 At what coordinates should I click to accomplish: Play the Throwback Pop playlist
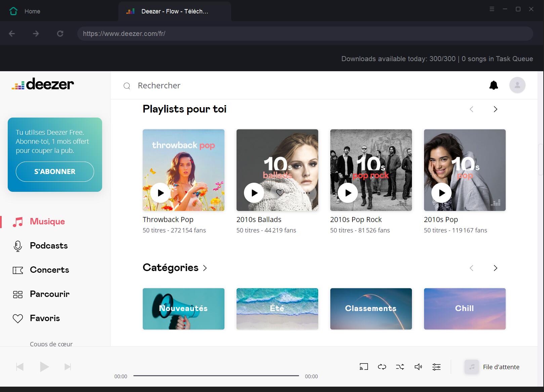coord(160,193)
